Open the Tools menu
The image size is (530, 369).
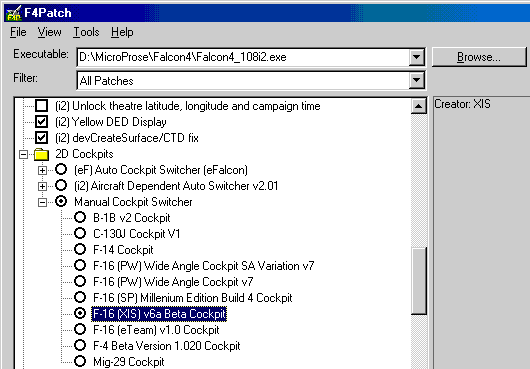pyautogui.click(x=86, y=32)
